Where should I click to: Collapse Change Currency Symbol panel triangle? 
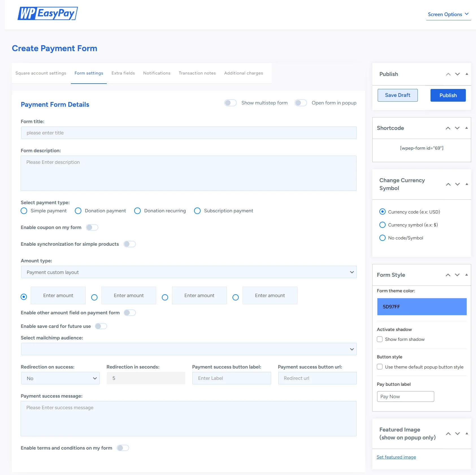point(467,184)
